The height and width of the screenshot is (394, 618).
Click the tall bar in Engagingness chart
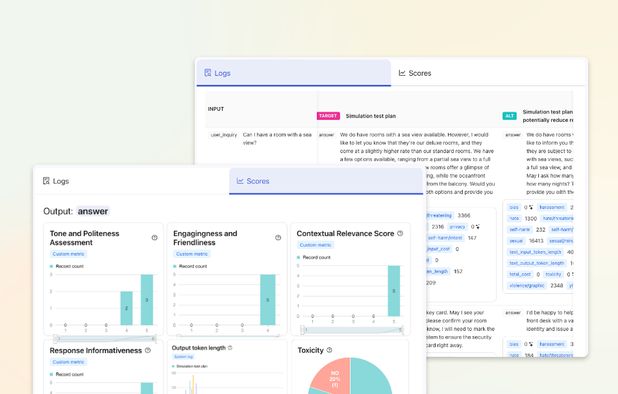coord(268,300)
